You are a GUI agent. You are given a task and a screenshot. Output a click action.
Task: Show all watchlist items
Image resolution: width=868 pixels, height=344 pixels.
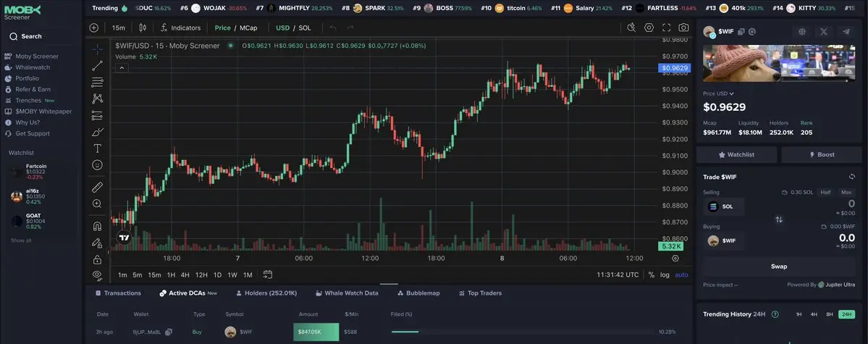pos(21,240)
